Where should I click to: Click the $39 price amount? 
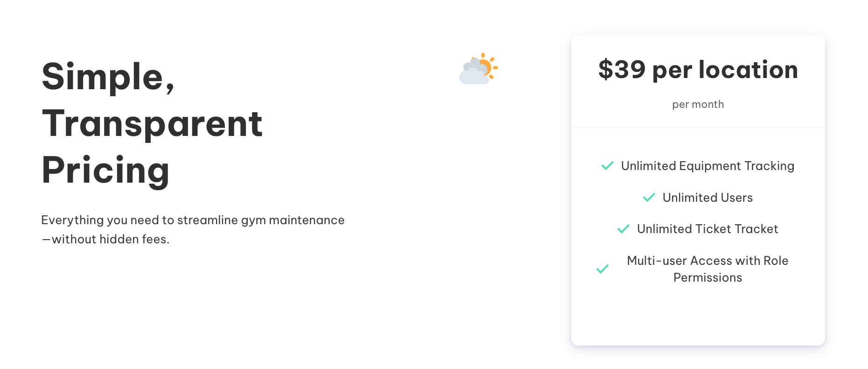click(x=622, y=70)
